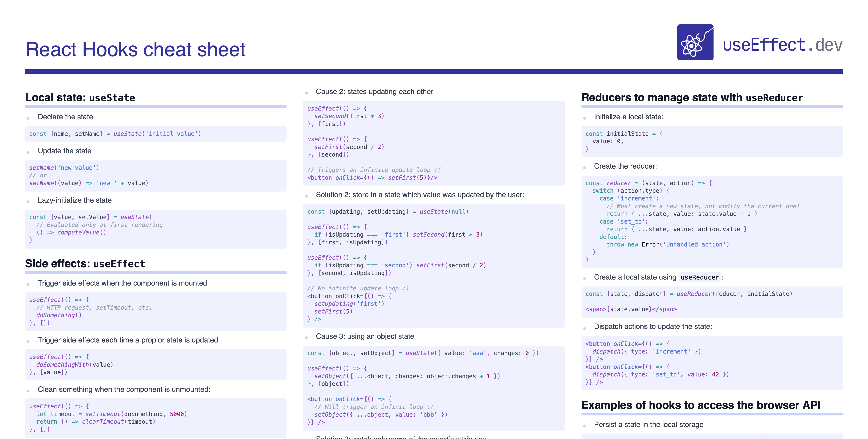Click the computeValue() code line
This screenshot has height=439, width=868.
pos(71,232)
